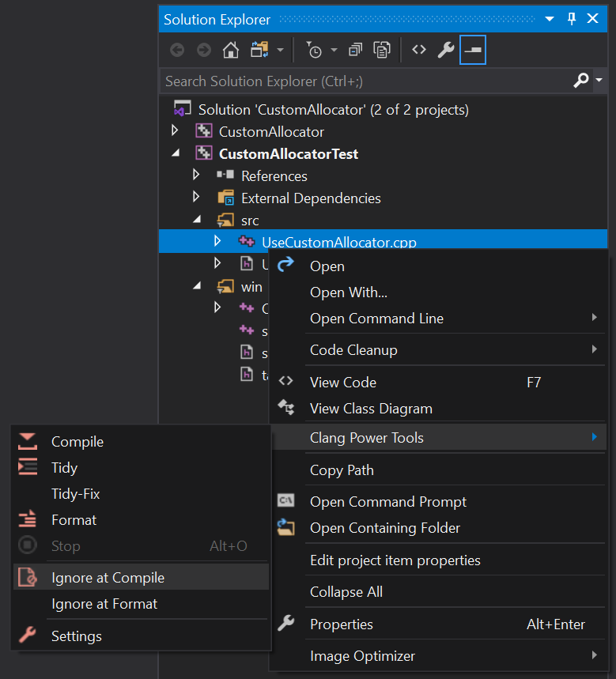Expand the References node
The image size is (616, 679).
196,175
